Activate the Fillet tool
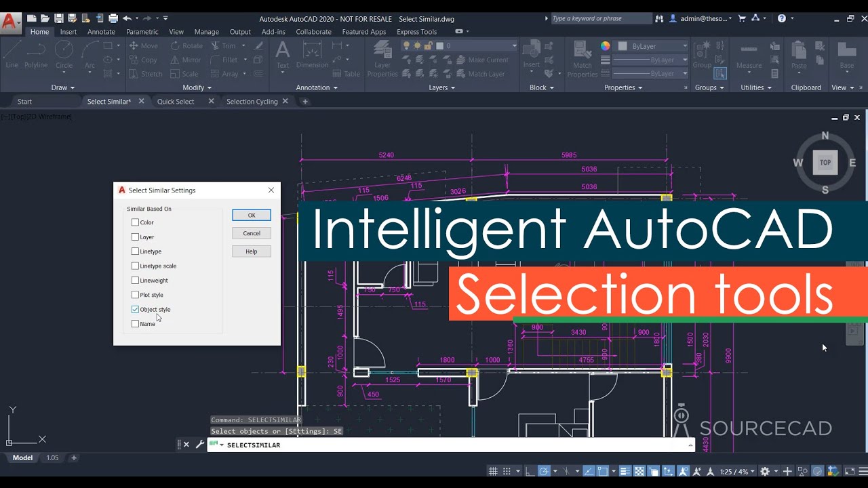 225,60
